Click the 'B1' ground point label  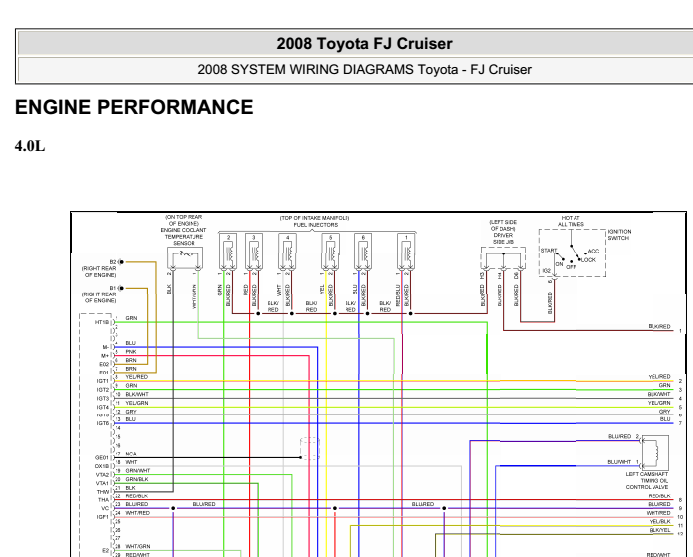pyautogui.click(x=113, y=288)
